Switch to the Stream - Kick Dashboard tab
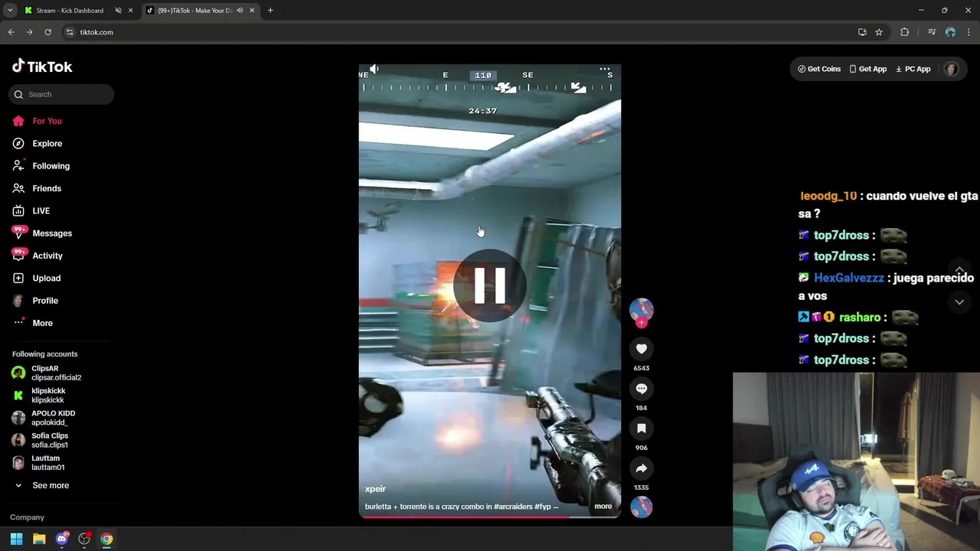The width and height of the screenshot is (980, 551). point(70,11)
